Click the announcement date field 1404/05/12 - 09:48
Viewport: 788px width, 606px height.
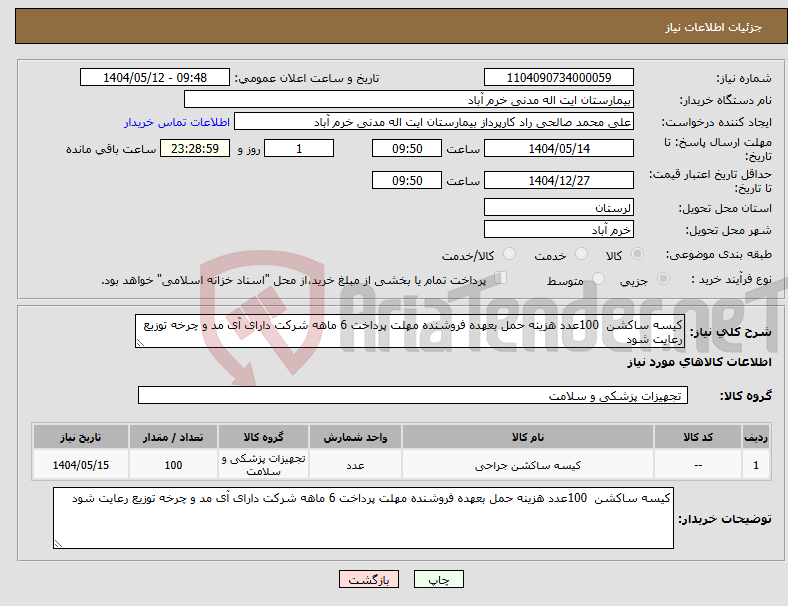[x=155, y=77]
